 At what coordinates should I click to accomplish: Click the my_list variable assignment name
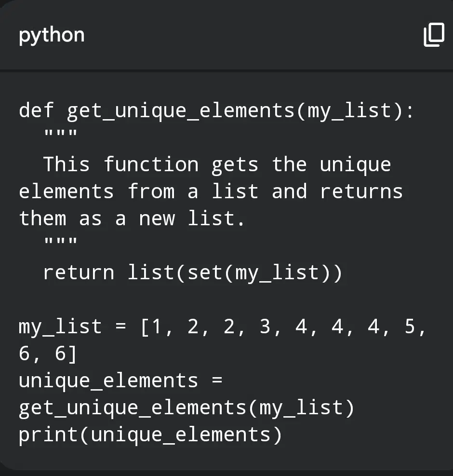[60, 327]
